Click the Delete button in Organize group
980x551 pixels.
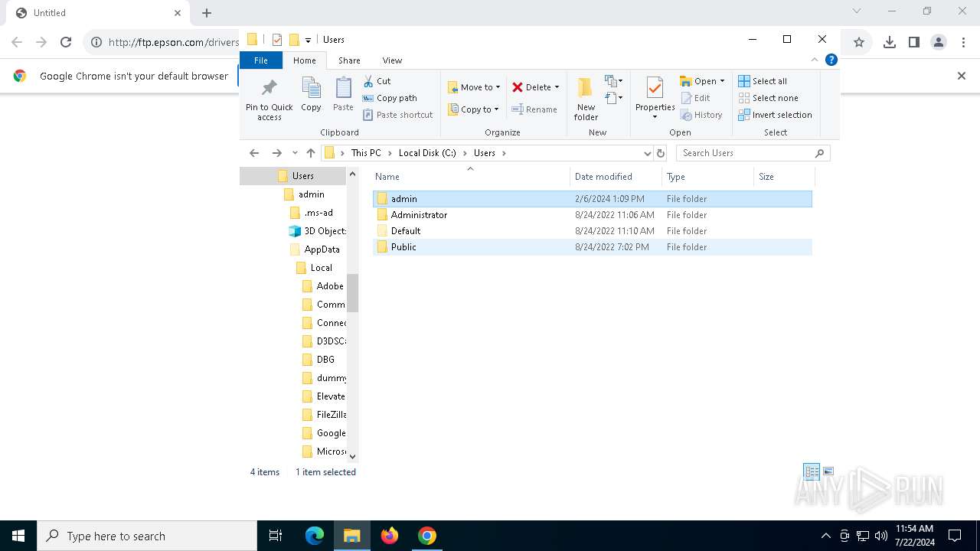coord(536,87)
